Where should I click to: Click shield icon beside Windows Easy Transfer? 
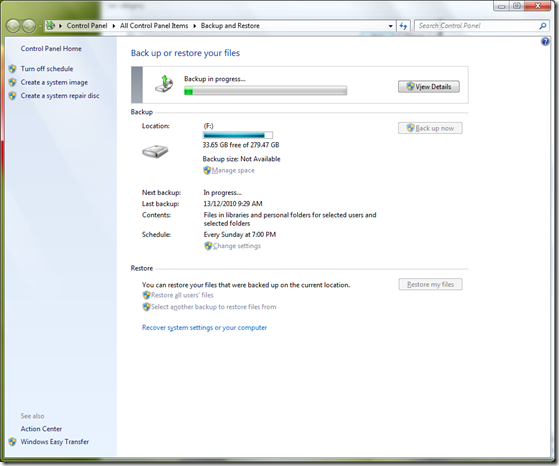[x=12, y=442]
